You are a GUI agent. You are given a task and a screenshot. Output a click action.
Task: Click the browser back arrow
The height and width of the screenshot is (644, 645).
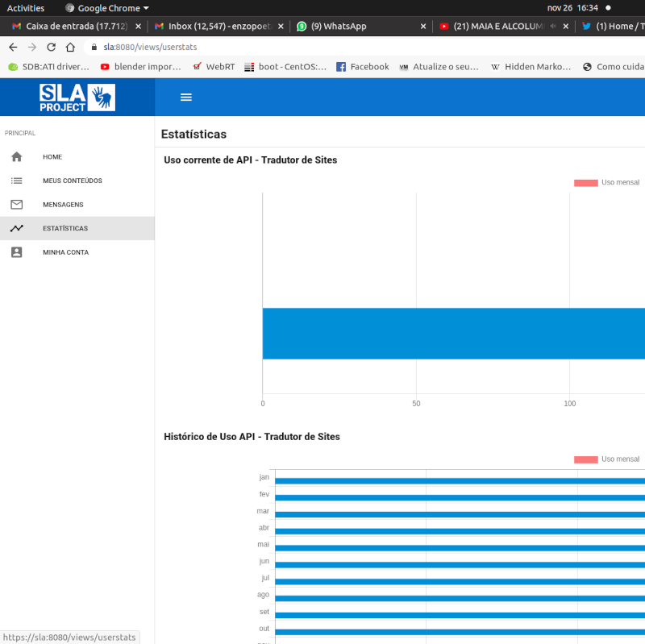(13, 48)
